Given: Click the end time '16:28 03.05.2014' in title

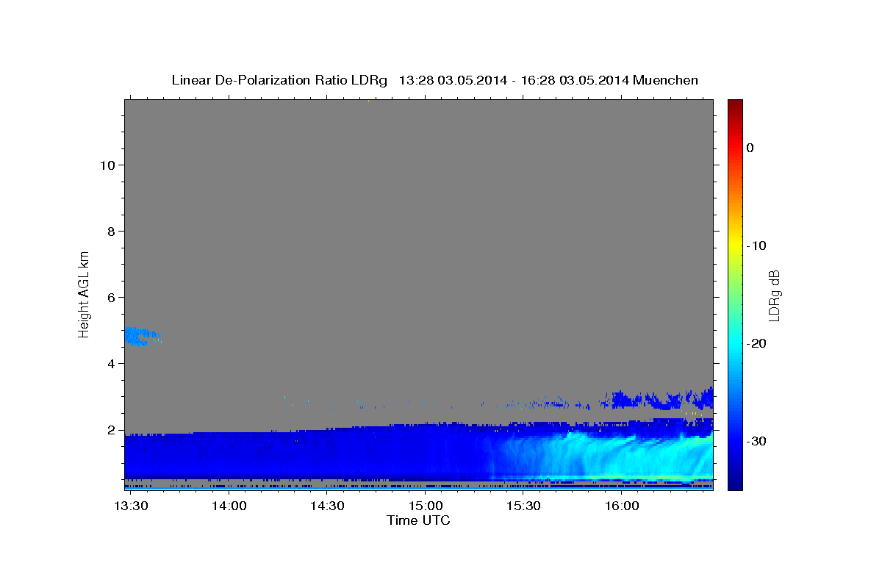Looking at the screenshot, I should pos(574,80).
